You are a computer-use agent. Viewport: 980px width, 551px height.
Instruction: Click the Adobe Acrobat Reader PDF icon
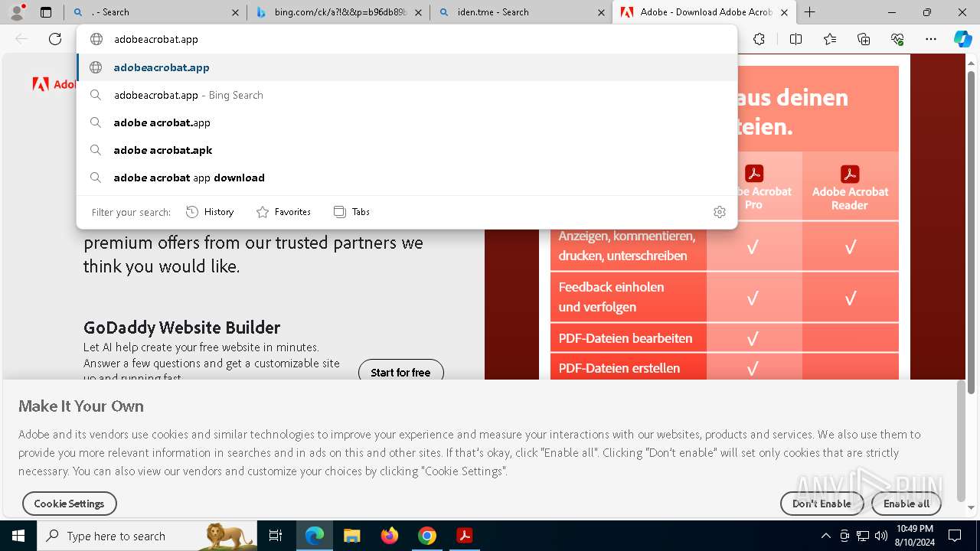coord(850,174)
